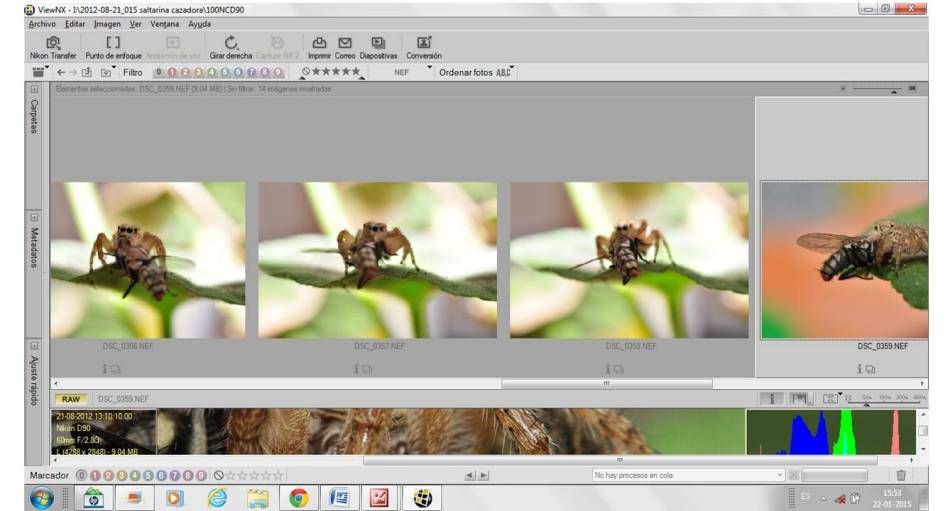
Task: Show previous image with left triangle
Action: pos(469,475)
